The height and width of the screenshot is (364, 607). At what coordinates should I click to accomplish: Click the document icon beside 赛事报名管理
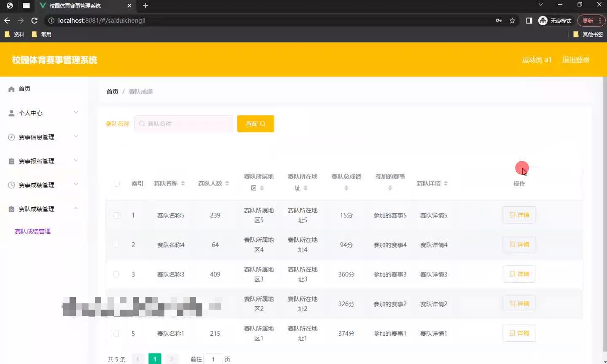(12, 161)
